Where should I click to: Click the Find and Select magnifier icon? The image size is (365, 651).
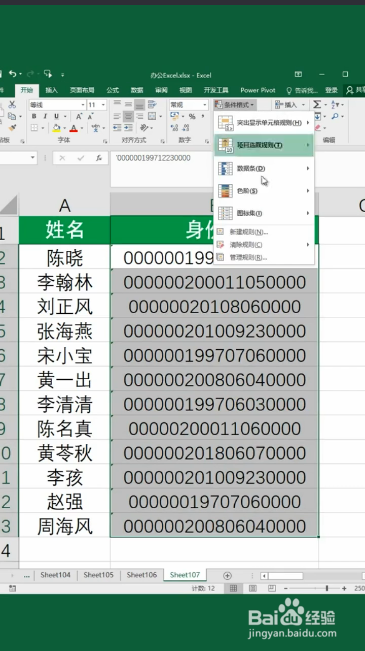click(x=335, y=116)
